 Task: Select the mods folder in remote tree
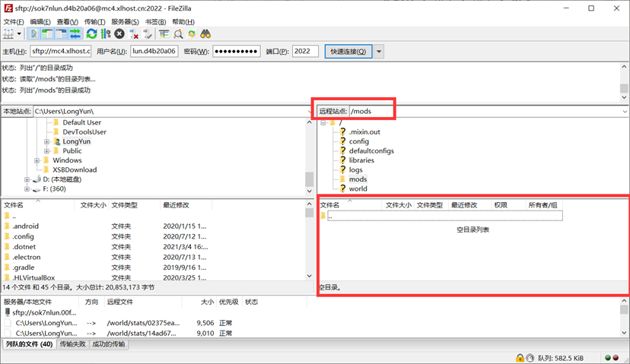(x=358, y=179)
